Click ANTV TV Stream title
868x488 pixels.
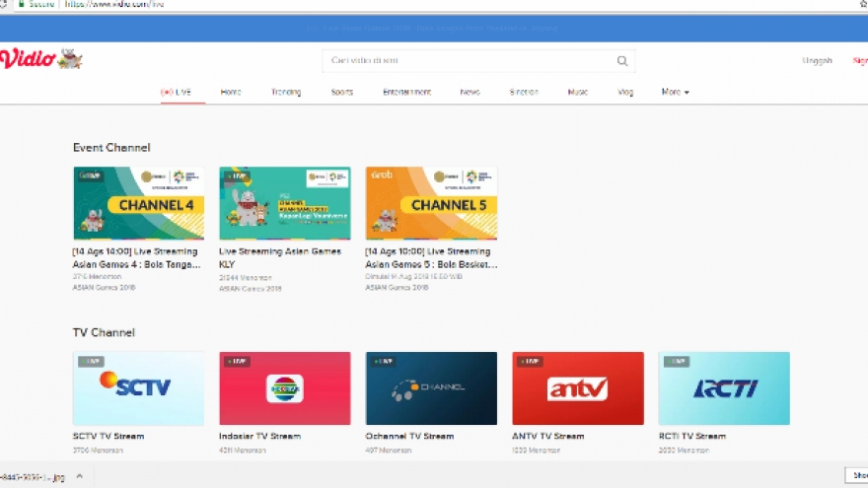point(548,436)
